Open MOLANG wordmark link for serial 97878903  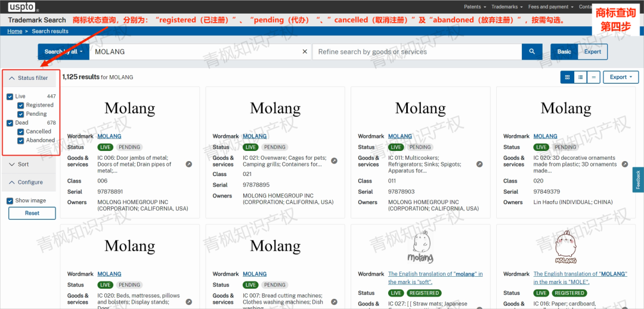400,137
